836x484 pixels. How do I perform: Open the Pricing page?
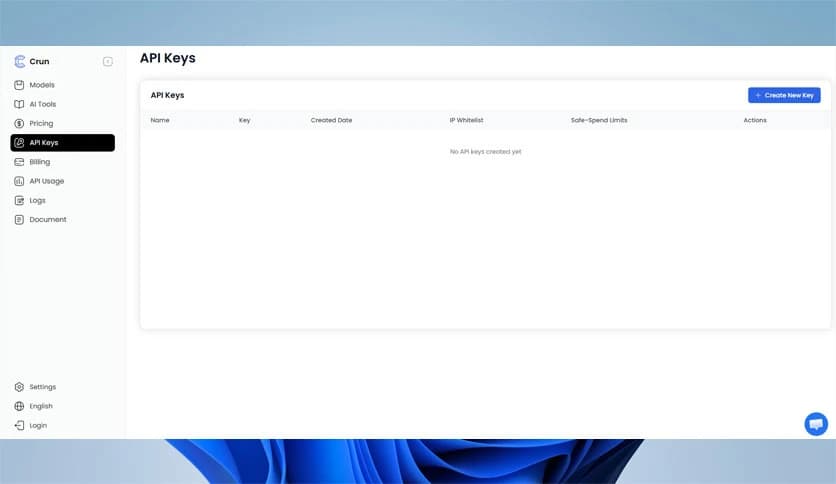tap(41, 123)
